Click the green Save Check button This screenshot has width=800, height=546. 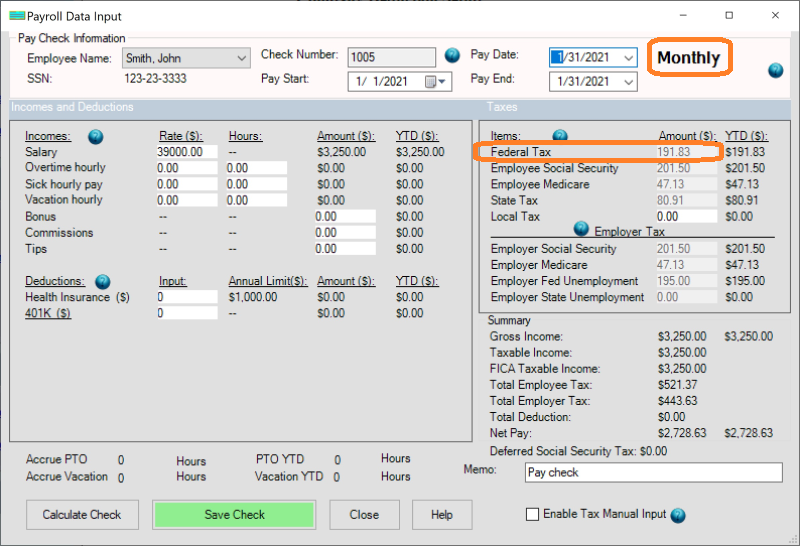234,515
